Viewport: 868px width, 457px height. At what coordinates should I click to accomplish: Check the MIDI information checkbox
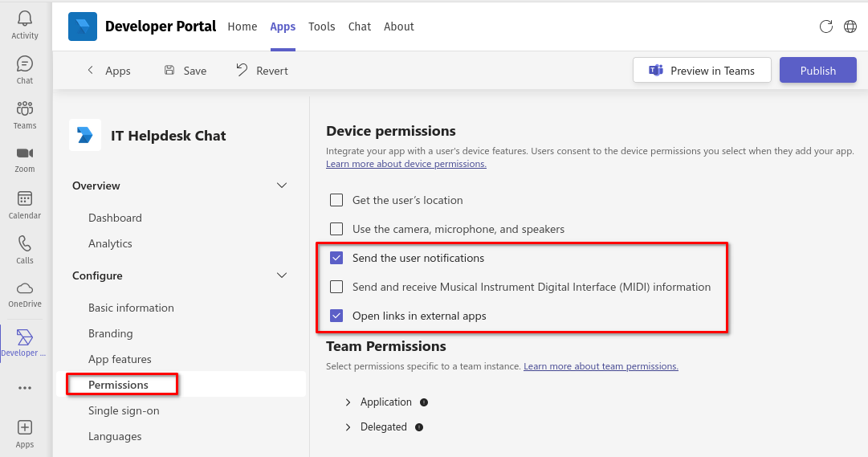336,287
